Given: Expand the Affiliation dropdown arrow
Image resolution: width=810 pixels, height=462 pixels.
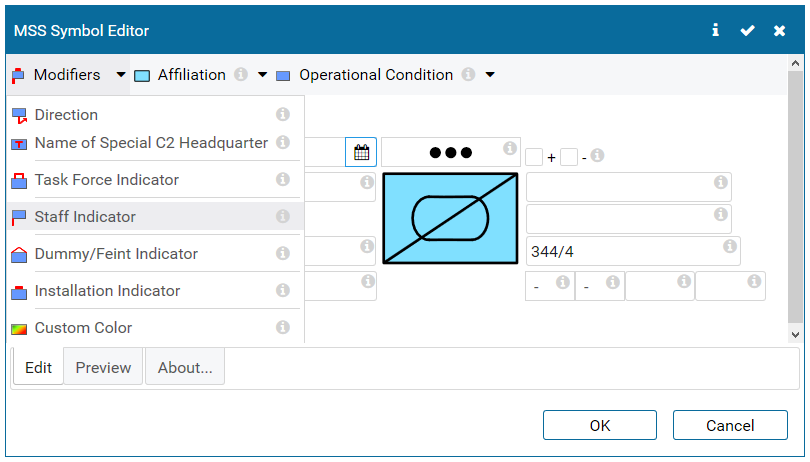Looking at the screenshot, I should 263,75.
